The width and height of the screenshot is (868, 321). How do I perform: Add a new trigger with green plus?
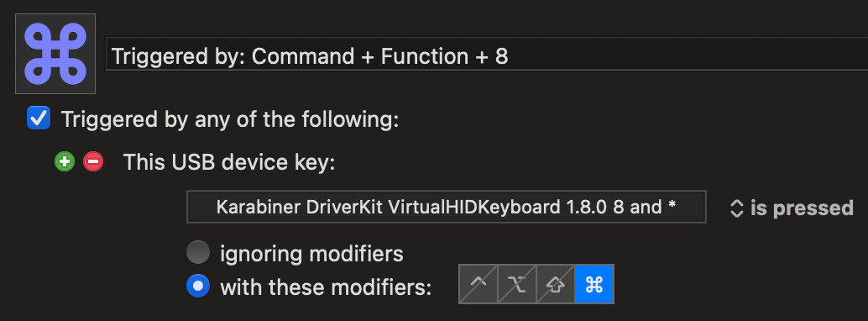coord(65,162)
